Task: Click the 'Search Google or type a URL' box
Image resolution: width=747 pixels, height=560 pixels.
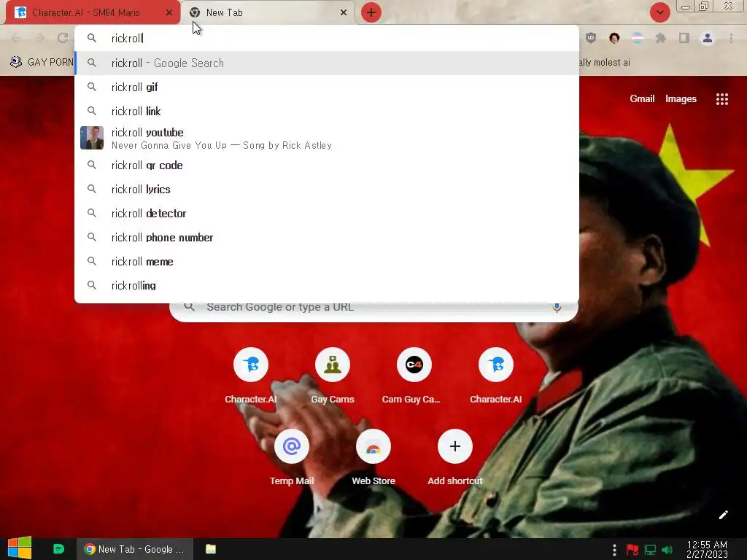Action: point(373,309)
